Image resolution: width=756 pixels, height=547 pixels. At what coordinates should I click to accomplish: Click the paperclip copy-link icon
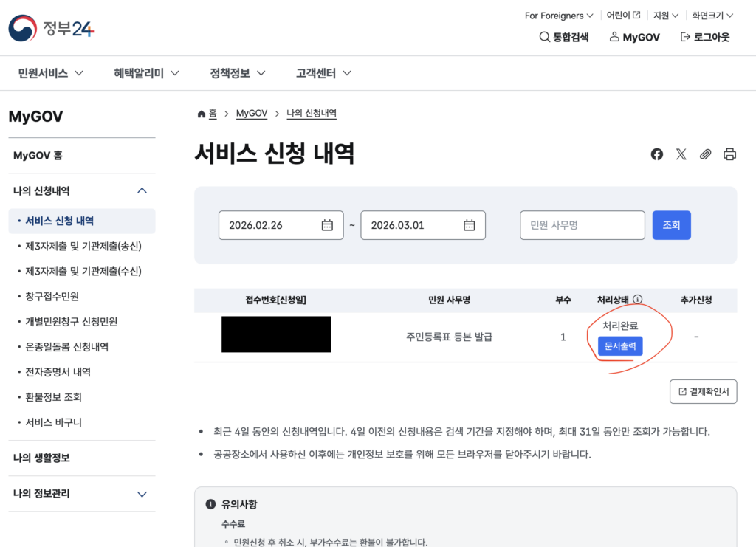pyautogui.click(x=706, y=154)
